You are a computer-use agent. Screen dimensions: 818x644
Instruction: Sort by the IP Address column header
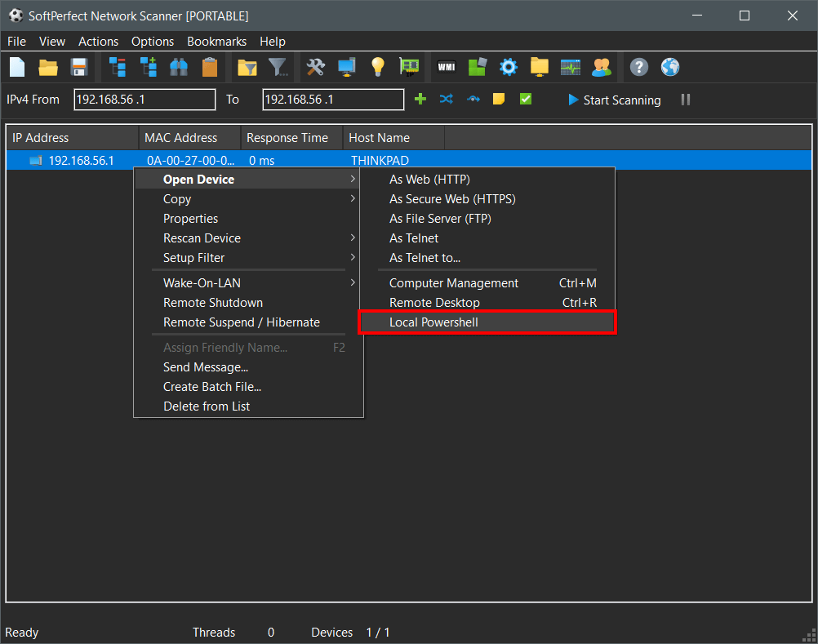pos(73,138)
